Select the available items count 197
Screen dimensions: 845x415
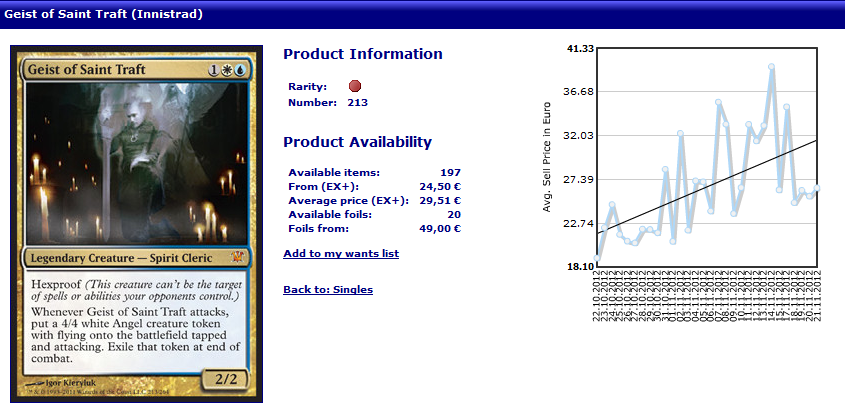click(x=451, y=172)
